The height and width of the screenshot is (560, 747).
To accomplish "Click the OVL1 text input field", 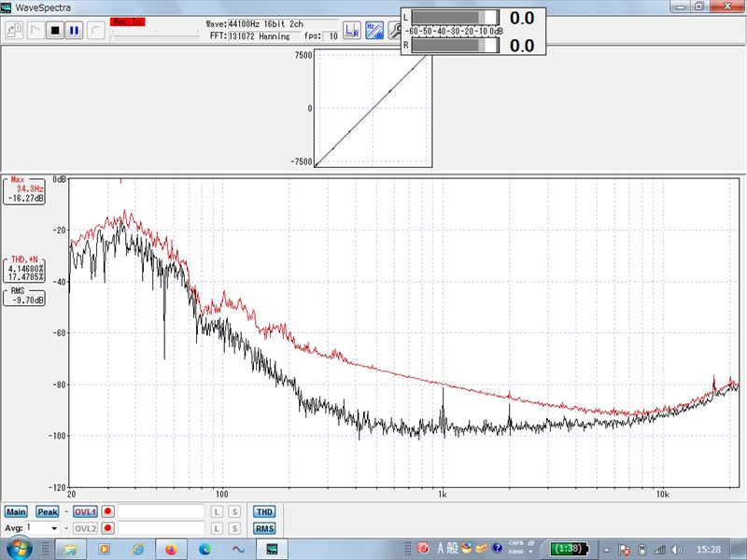I will tap(161, 511).
